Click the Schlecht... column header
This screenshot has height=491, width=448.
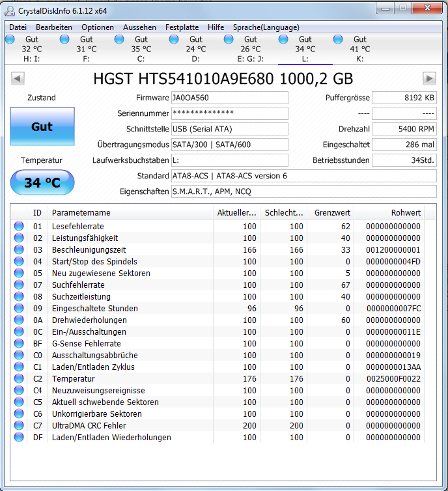[284, 213]
